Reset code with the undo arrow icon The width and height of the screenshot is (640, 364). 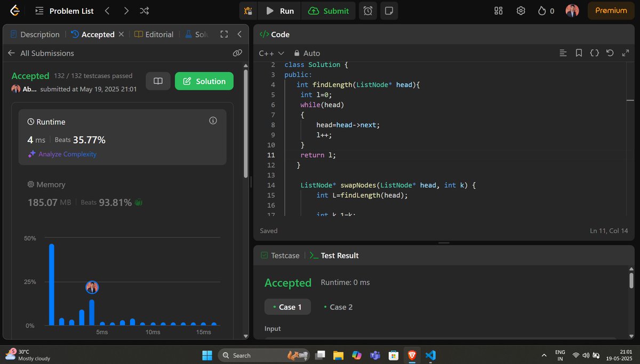(610, 53)
